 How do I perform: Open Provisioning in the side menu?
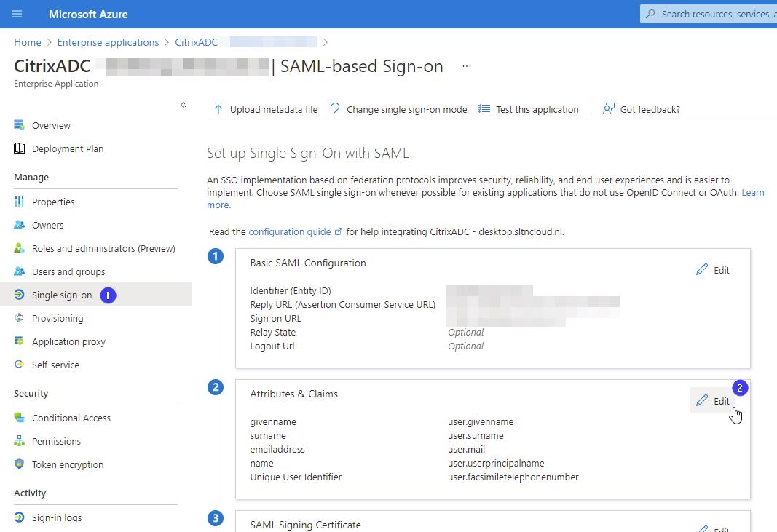pyautogui.click(x=58, y=318)
